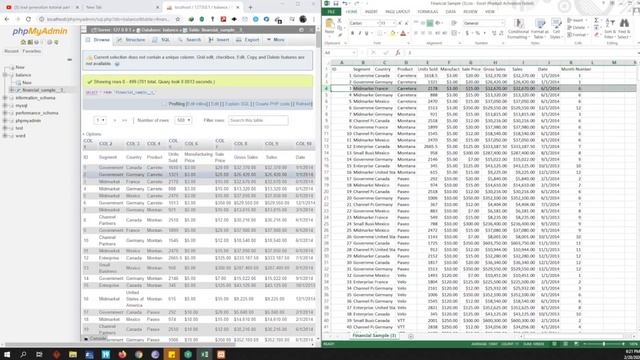Open the DATA ribbon tab in Excel
The width and height of the screenshot is (640, 360).
451,12
